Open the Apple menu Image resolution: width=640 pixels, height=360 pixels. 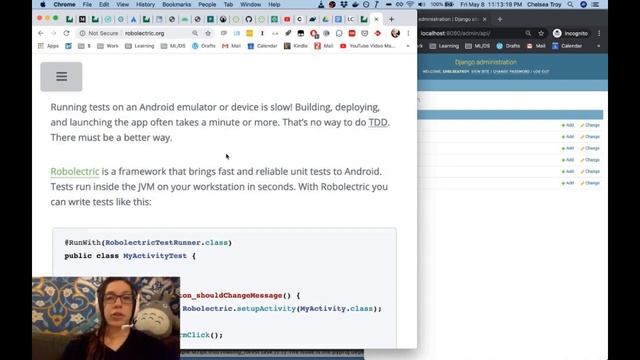43,4
